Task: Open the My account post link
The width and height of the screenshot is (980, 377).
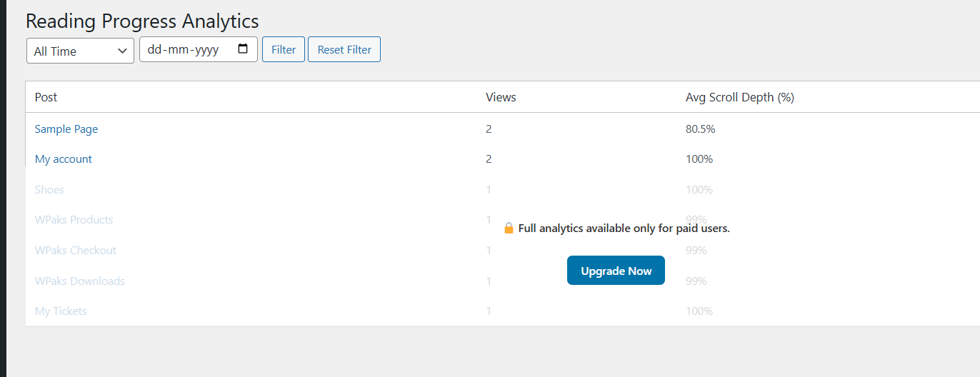Action: pyautogui.click(x=64, y=159)
